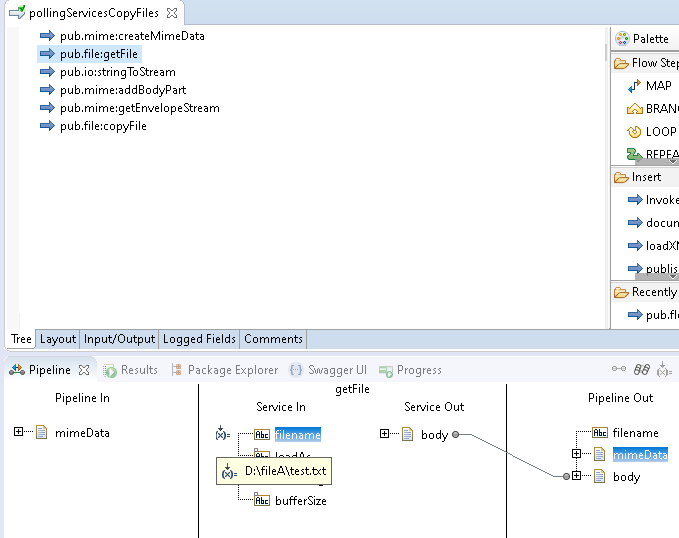Select bufferSize in Service In
This screenshot has height=538, width=679.
[301, 501]
